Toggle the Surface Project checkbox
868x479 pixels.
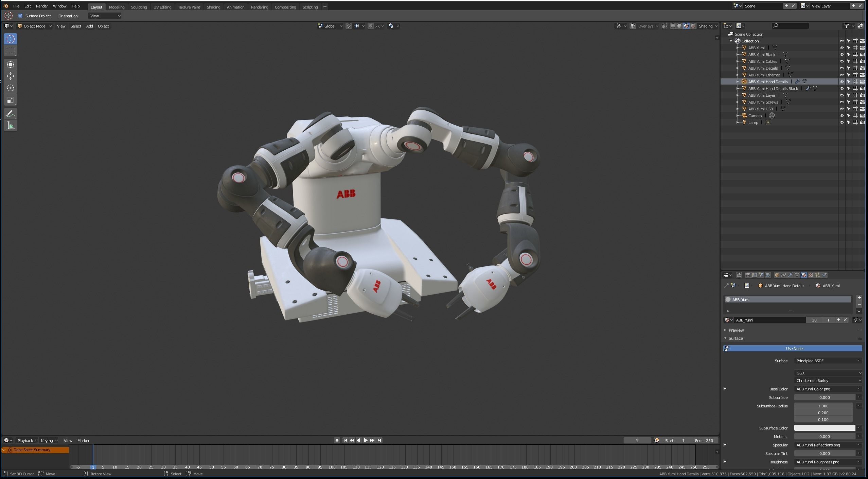click(20, 16)
